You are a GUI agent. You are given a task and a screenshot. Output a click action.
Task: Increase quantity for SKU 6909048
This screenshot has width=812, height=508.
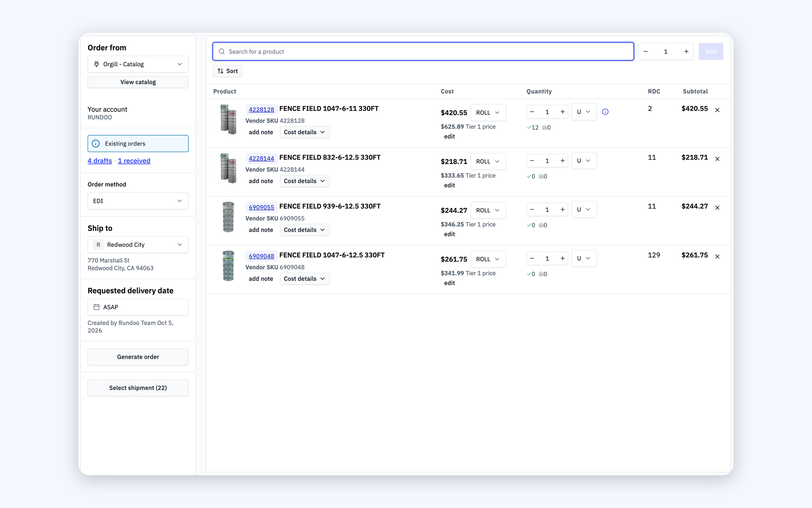[562, 258]
